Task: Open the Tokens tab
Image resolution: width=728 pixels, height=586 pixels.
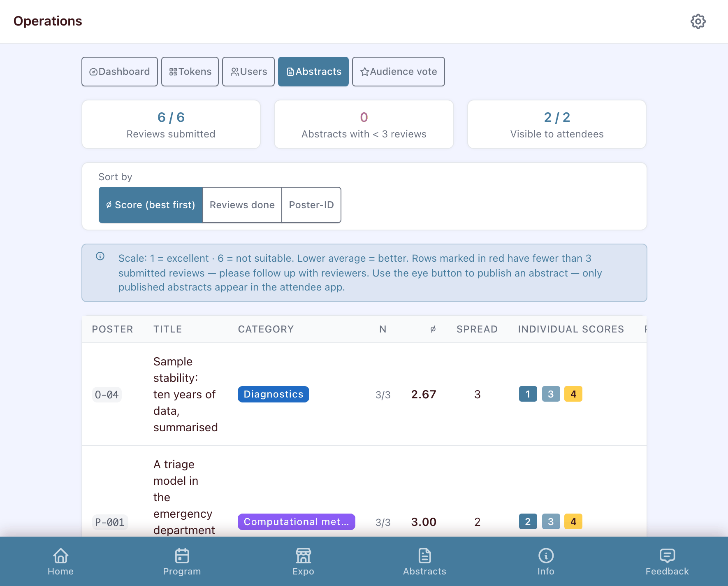Action: coord(190,72)
